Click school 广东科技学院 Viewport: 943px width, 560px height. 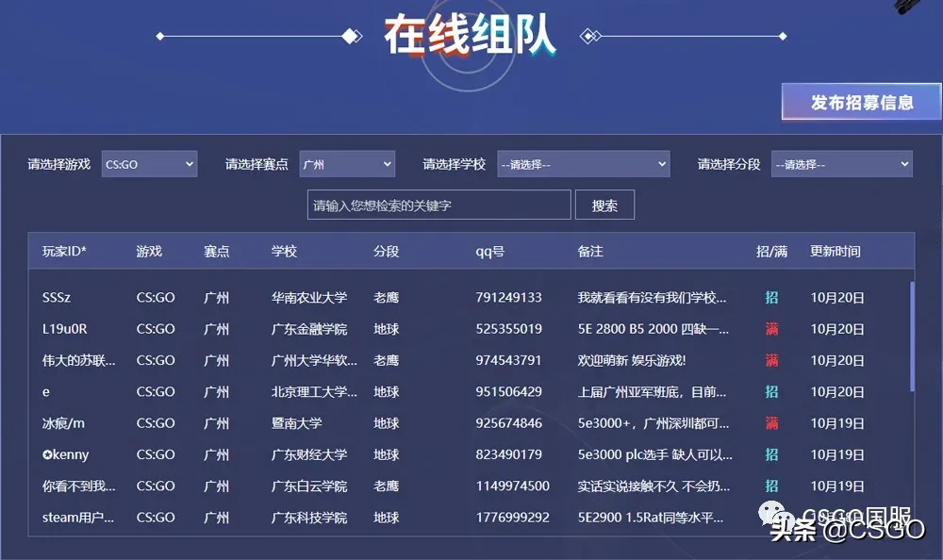pos(309,518)
